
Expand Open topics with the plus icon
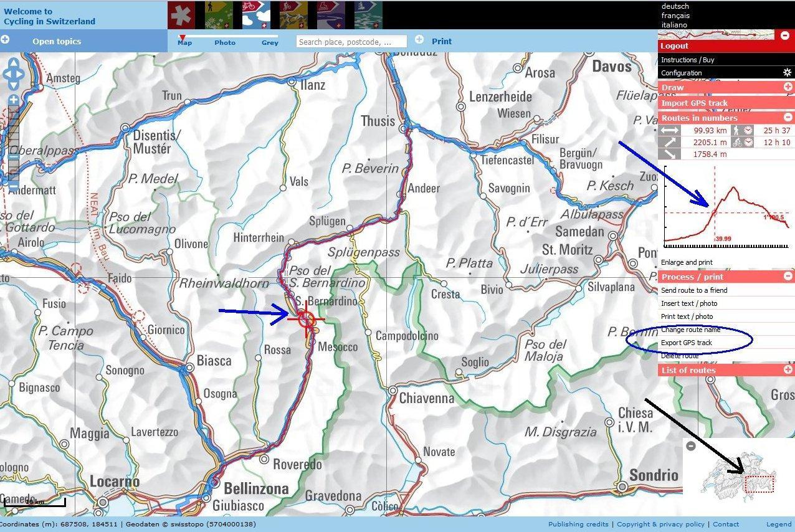tap(5, 40)
